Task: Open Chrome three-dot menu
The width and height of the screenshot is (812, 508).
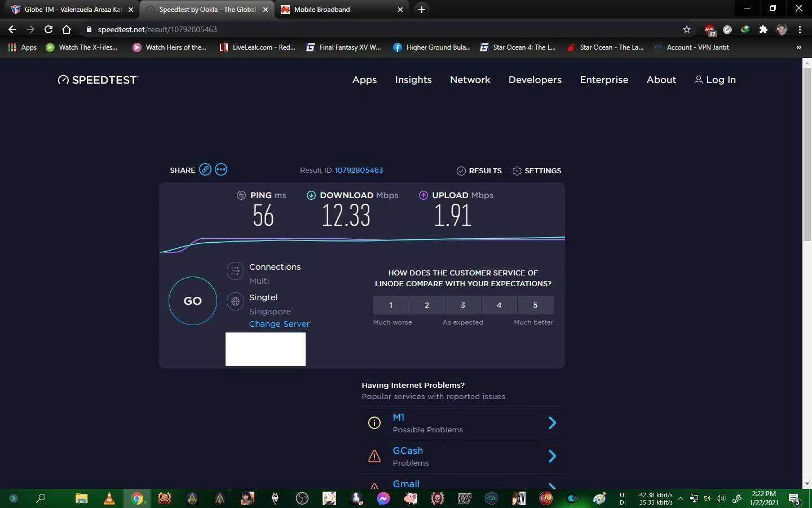Action: tap(800, 29)
